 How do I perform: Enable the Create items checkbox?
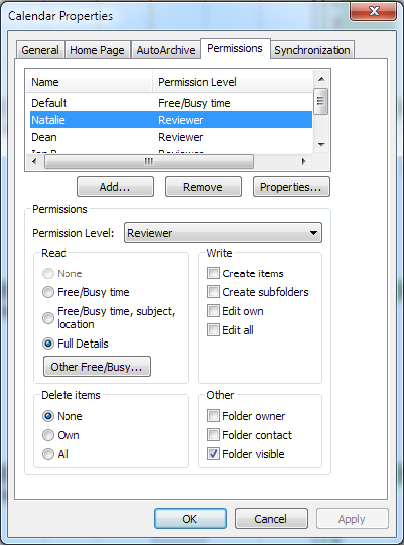pyautogui.click(x=213, y=273)
